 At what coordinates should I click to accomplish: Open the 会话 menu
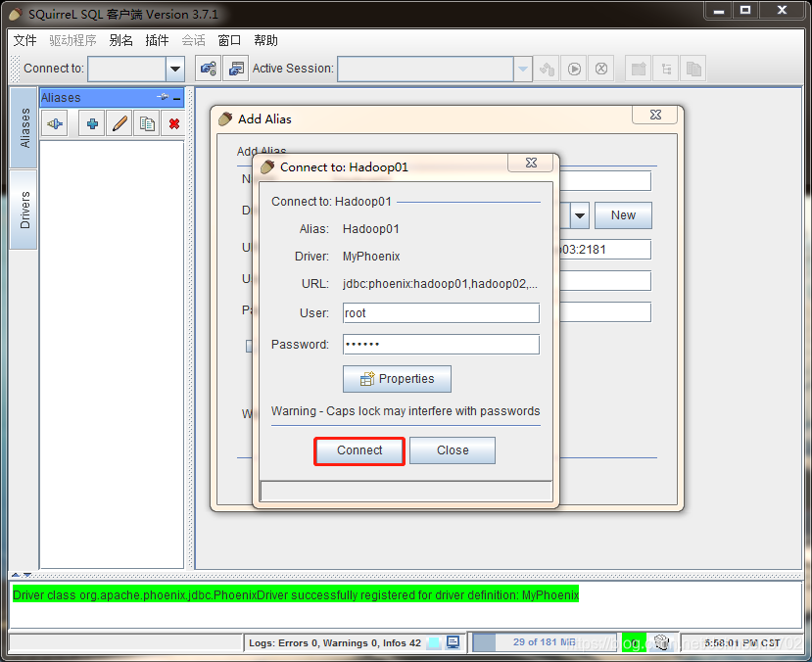click(x=193, y=40)
